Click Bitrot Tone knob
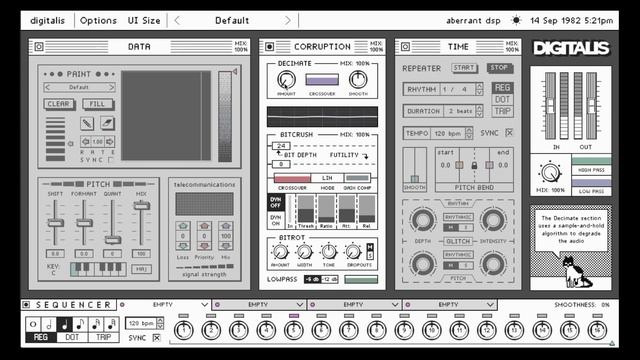640x360 pixels. [x=329, y=252]
